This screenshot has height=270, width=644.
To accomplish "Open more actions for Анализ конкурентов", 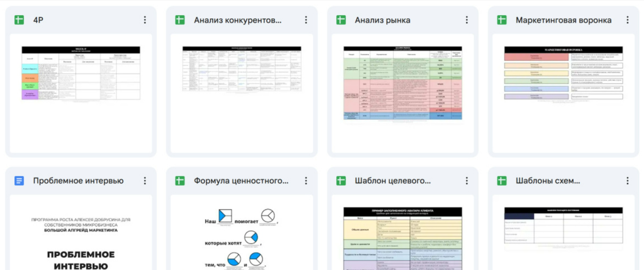I will point(306,20).
